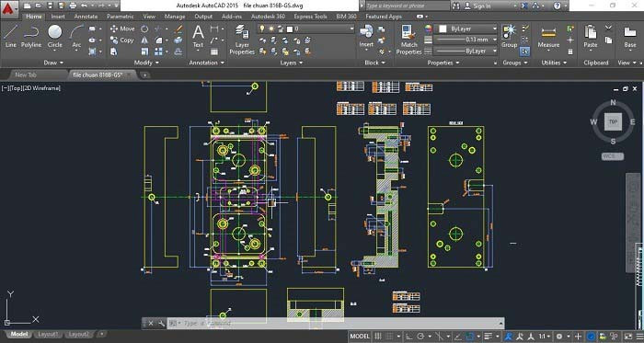The image size is (644, 343).
Task: Open the layer name dropdown
Action: [x=305, y=29]
